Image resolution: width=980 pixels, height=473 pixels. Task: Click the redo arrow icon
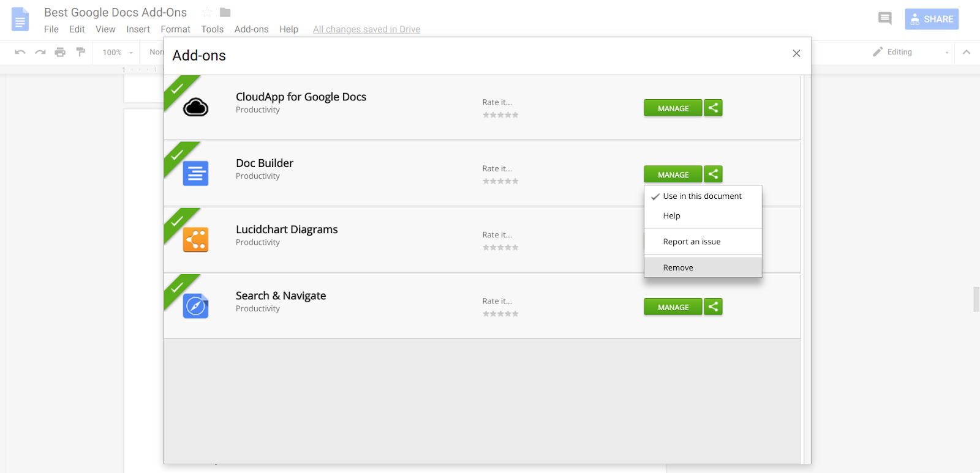[x=40, y=52]
